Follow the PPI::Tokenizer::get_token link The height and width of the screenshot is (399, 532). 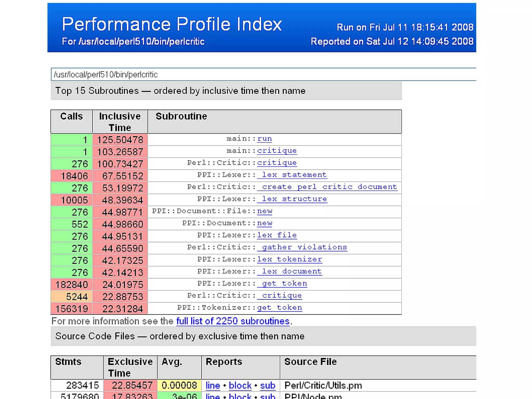point(279,308)
